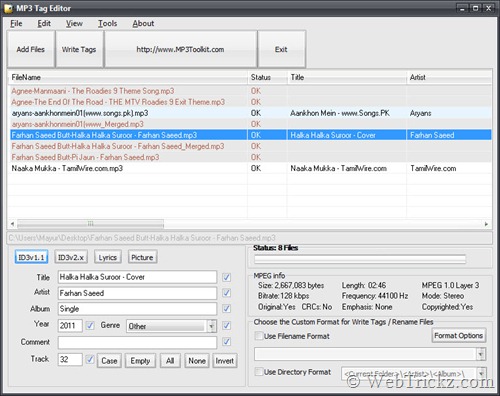The width and height of the screenshot is (500, 396).
Task: Click the All button
Action: pyautogui.click(x=170, y=361)
